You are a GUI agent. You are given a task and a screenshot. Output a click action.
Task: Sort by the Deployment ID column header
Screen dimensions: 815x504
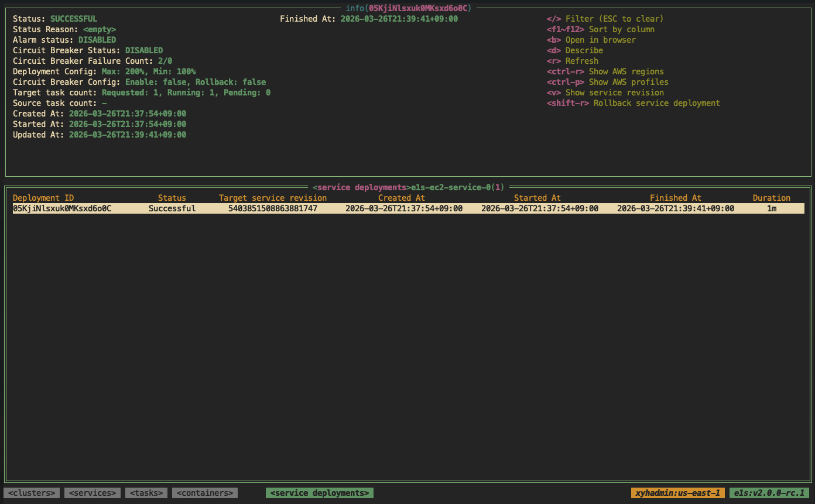tap(43, 198)
